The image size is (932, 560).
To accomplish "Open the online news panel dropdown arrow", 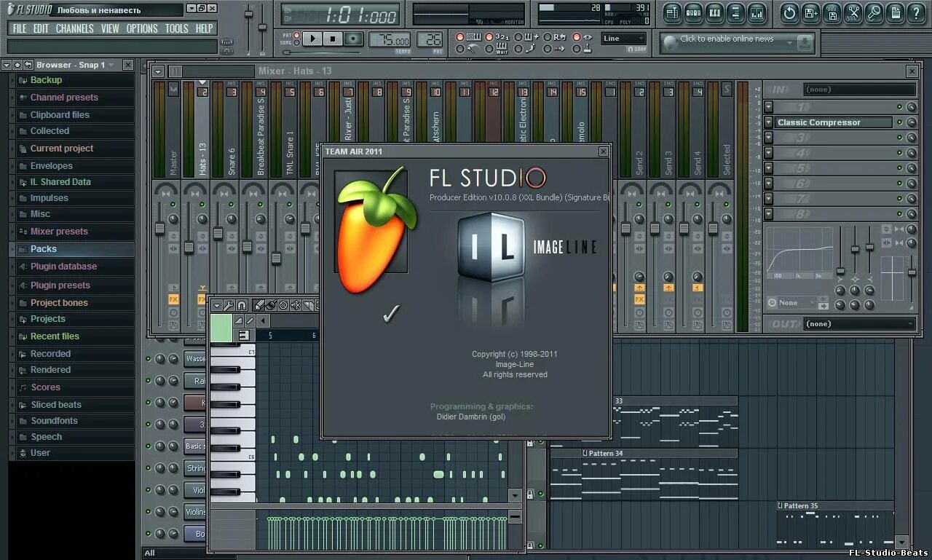I will (x=789, y=43).
